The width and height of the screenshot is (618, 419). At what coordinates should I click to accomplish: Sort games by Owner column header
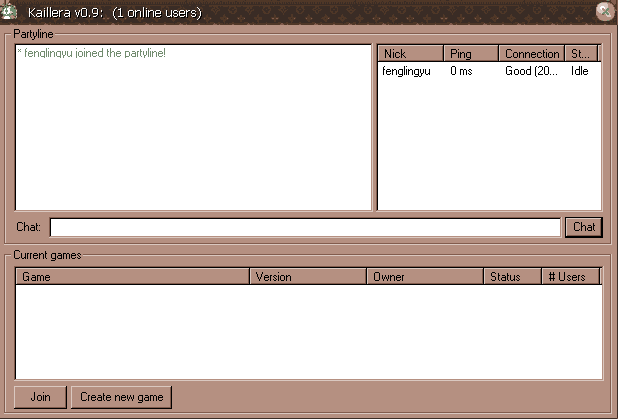(425, 277)
